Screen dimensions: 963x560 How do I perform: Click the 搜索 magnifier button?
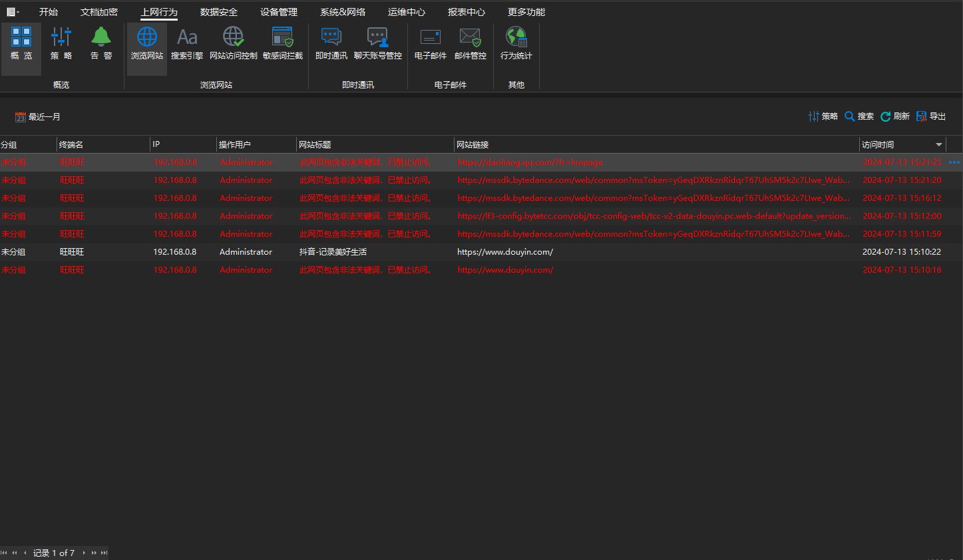point(859,116)
